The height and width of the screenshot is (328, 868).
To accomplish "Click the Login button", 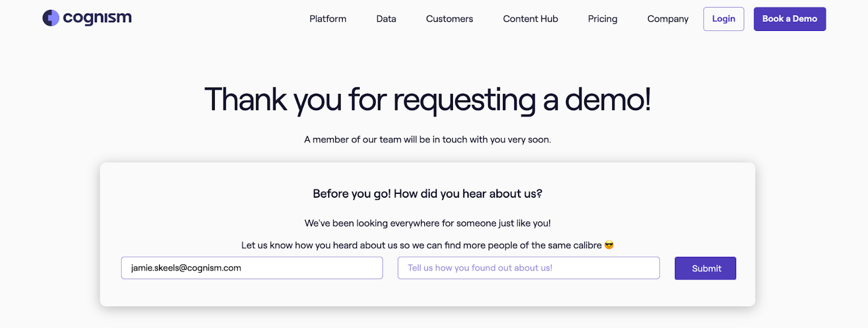I will pos(724,19).
